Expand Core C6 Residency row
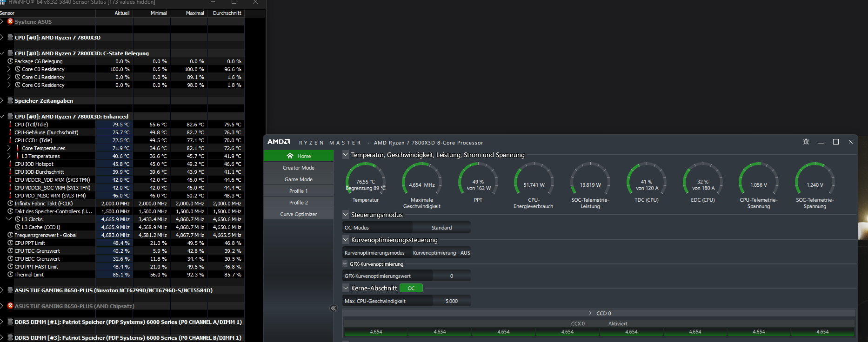The image size is (868, 342). coord(9,85)
